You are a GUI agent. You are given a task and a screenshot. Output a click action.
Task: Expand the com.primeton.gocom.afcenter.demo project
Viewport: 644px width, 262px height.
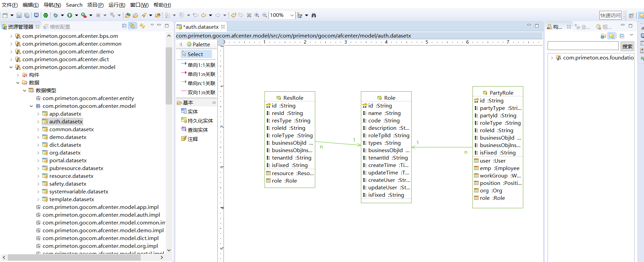click(x=11, y=52)
